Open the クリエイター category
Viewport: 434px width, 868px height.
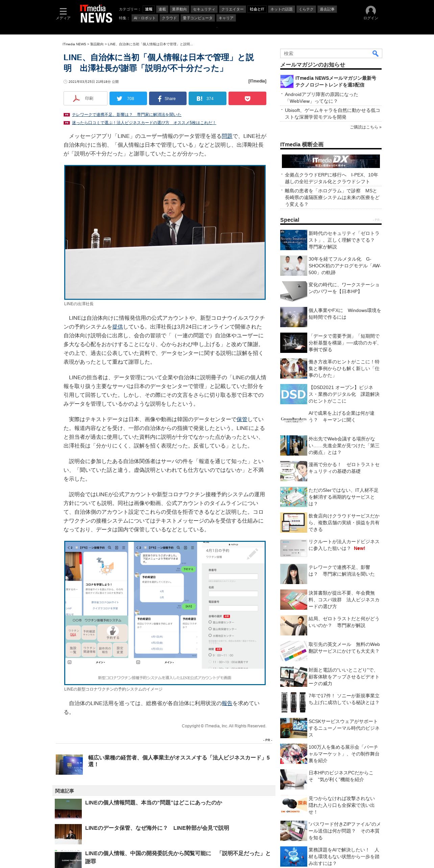(232, 9)
